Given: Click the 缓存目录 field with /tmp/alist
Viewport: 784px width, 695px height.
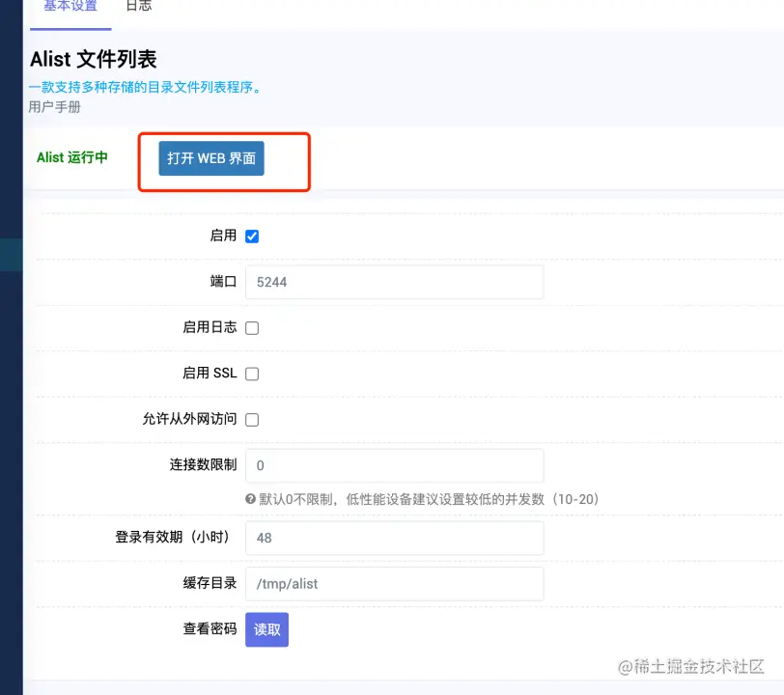Looking at the screenshot, I should point(395,584).
